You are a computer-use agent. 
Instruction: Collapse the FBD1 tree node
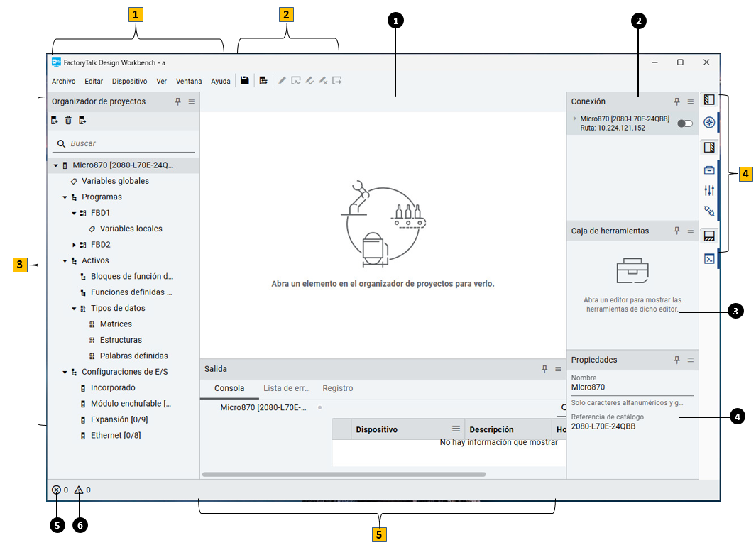[74, 213]
